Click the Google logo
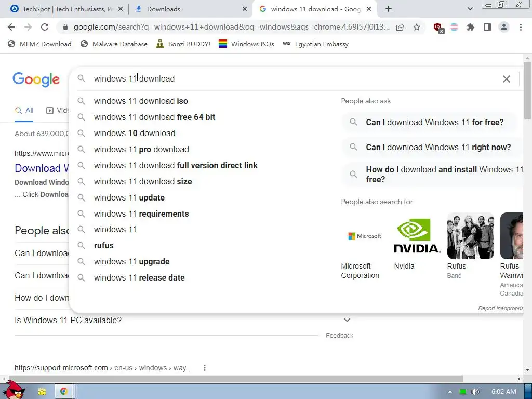Viewport: 532px width, 399px height. coord(36,79)
